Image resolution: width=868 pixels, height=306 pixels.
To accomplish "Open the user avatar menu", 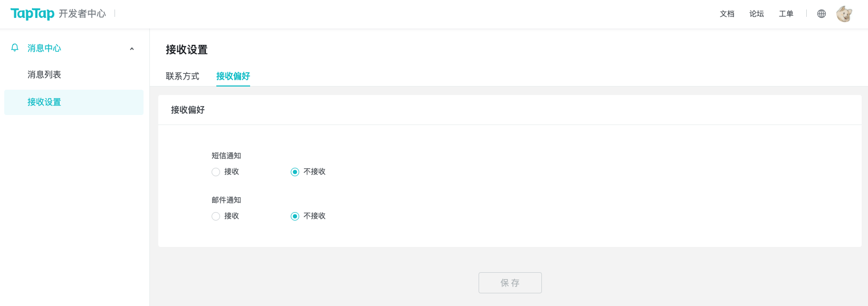I will pyautogui.click(x=844, y=14).
